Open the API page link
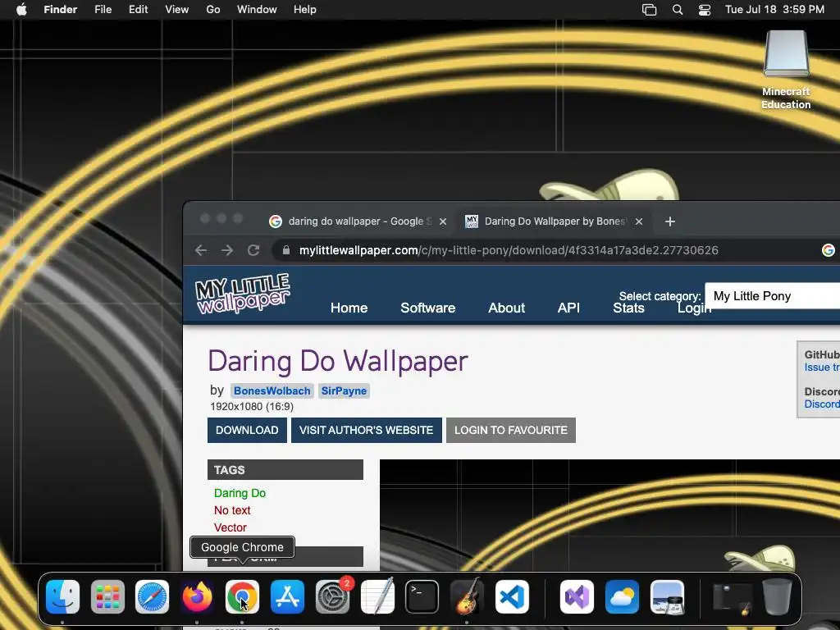840x630 pixels. 568,308
